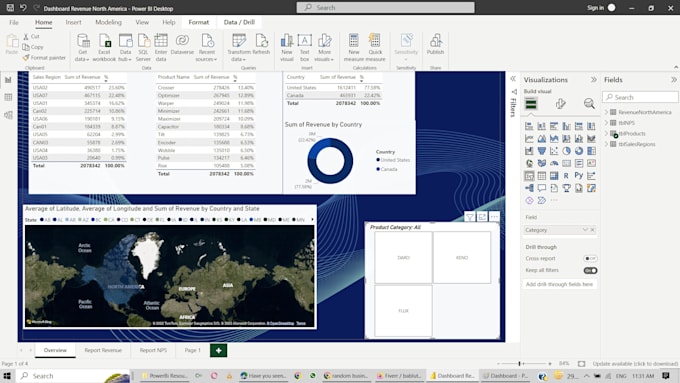Click the Windows taskbar Search box
The width and height of the screenshot is (680, 383).
coord(74,376)
